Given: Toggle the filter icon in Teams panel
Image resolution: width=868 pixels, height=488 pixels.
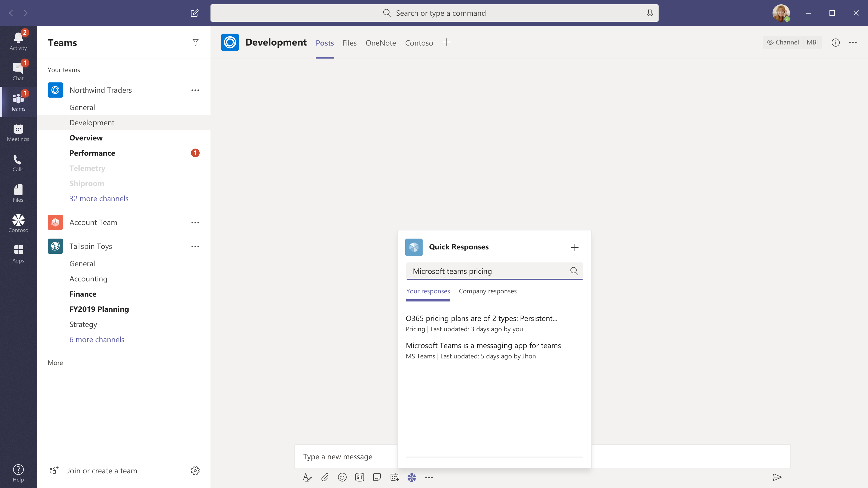Looking at the screenshot, I should [196, 42].
